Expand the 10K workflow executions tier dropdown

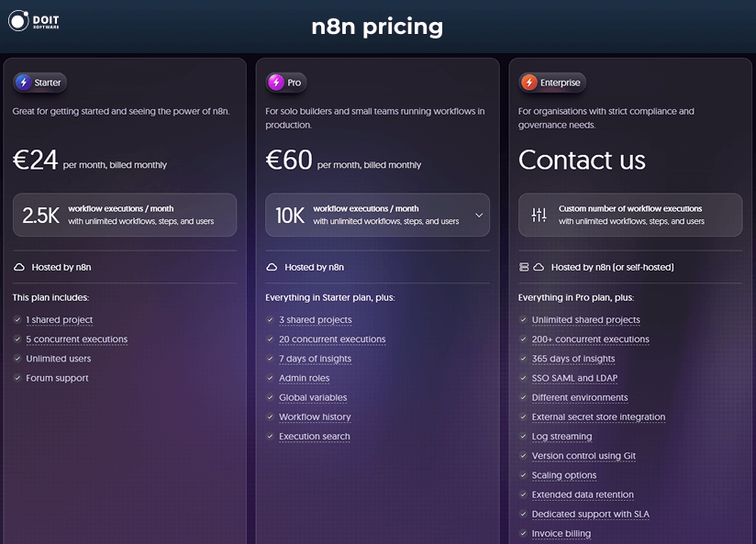(x=478, y=215)
